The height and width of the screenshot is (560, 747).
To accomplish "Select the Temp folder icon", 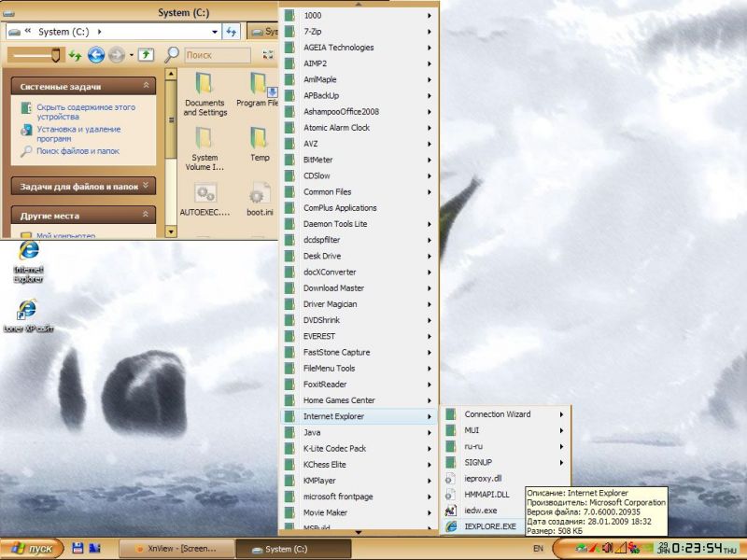I will (259, 141).
